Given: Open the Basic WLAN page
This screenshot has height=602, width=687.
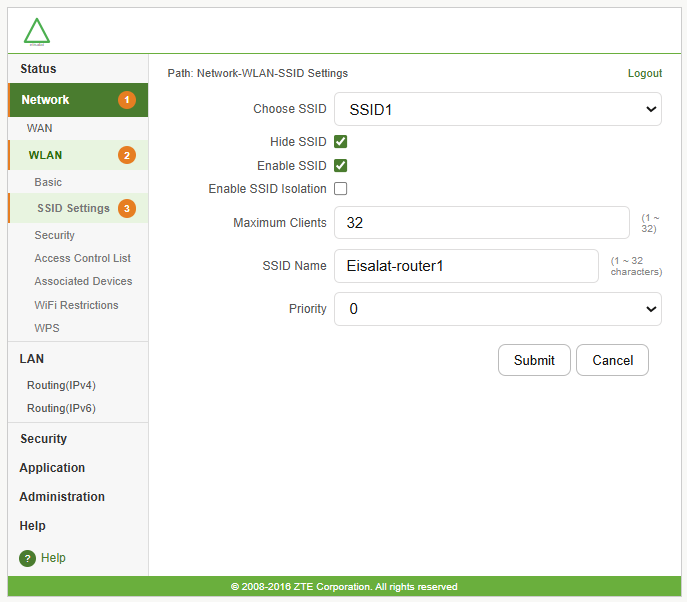Looking at the screenshot, I should [48, 182].
